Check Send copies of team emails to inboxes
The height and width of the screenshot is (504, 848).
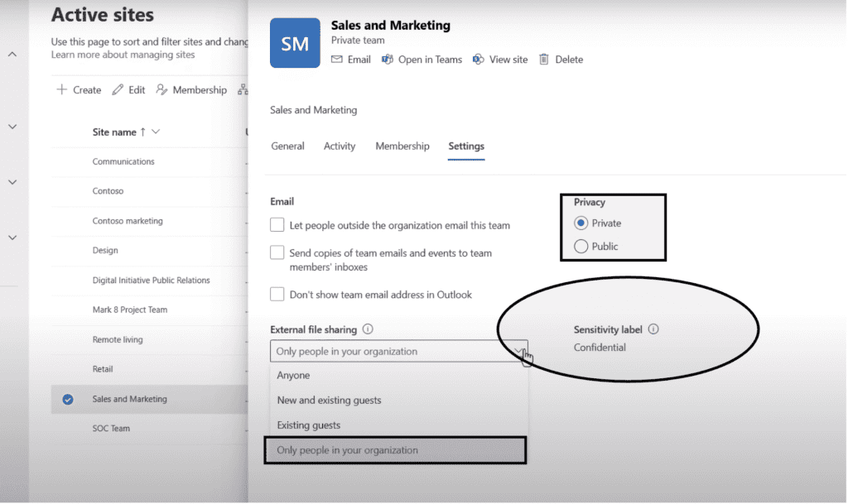tap(277, 252)
